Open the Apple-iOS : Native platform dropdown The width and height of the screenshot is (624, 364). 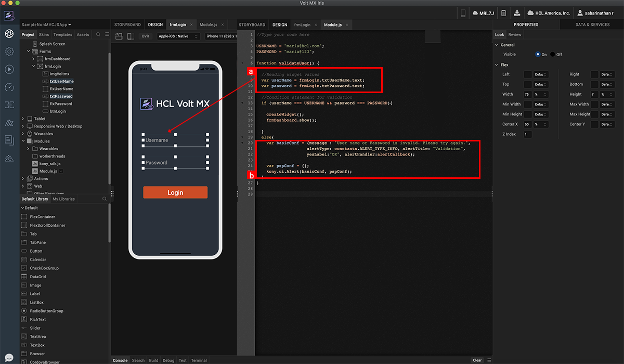(x=178, y=36)
